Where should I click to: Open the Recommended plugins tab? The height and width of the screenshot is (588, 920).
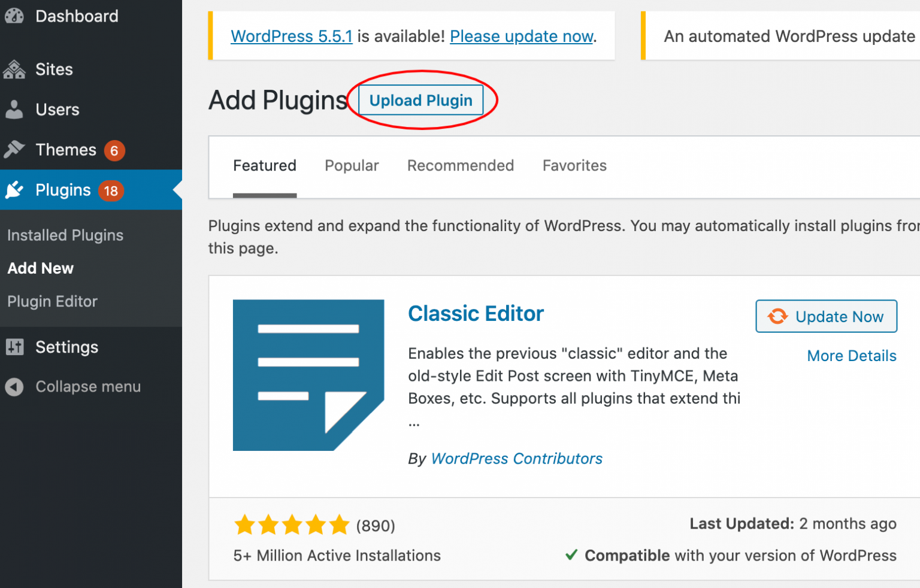(x=460, y=166)
